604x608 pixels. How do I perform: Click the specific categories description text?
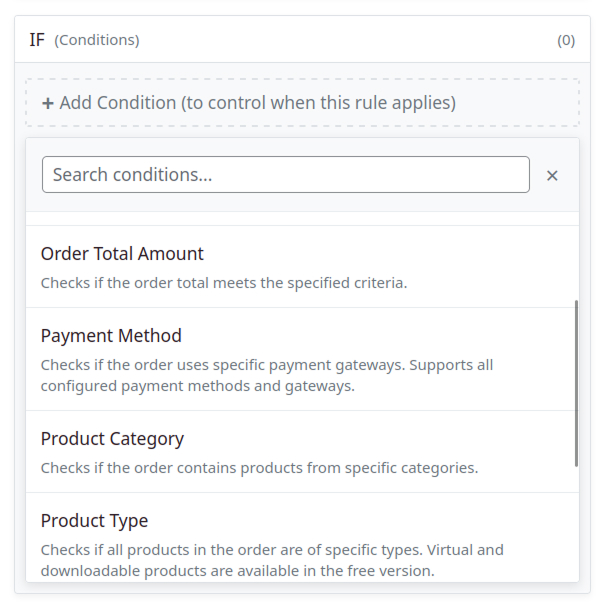coord(259,468)
